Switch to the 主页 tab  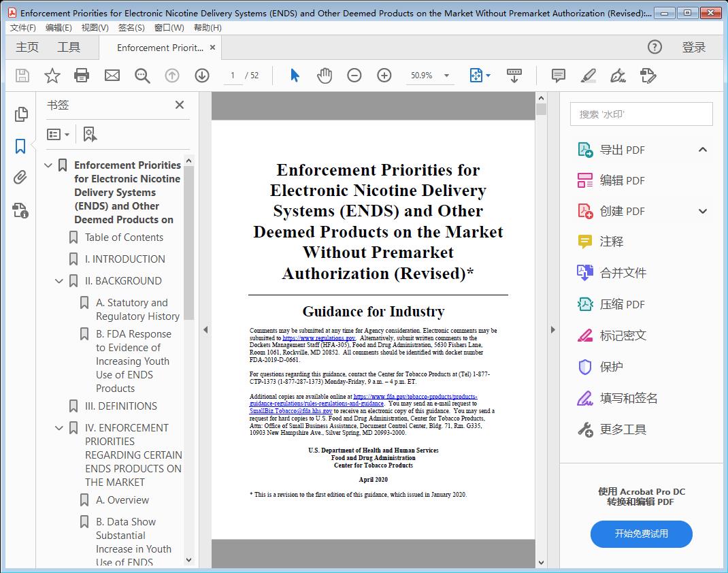point(27,47)
